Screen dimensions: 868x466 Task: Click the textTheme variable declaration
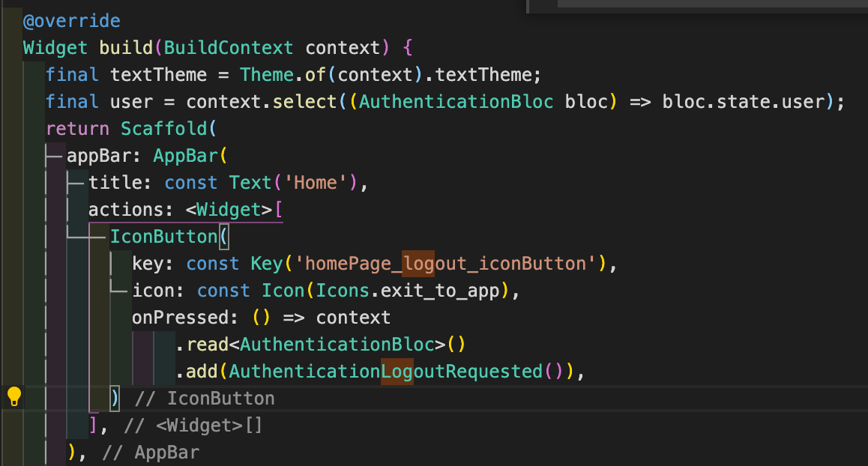158,74
